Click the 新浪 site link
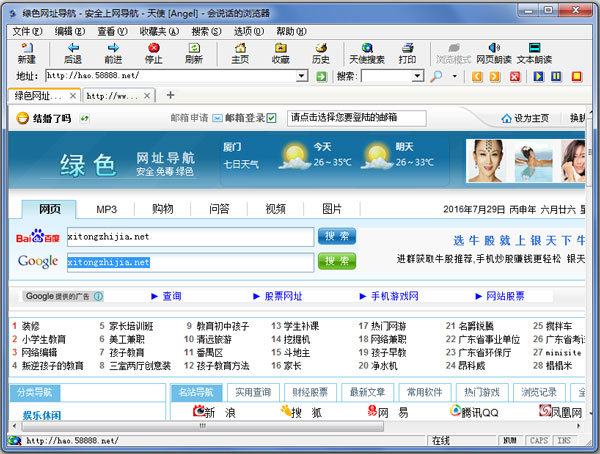Viewport: 600px width, 454px height. pos(214,412)
